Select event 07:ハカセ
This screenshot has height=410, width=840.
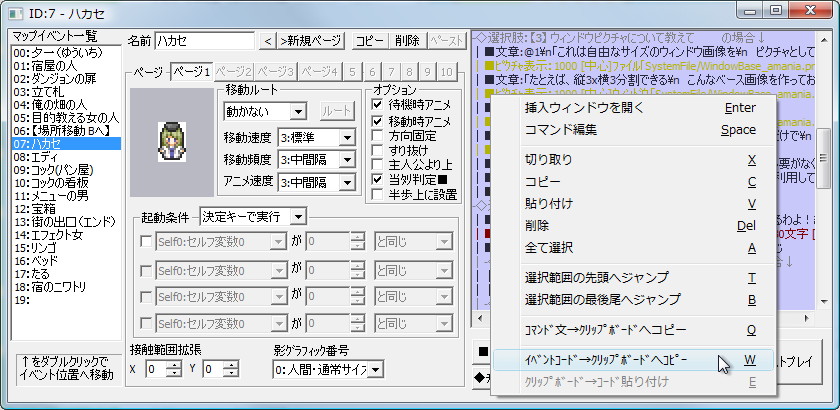(x=66, y=144)
